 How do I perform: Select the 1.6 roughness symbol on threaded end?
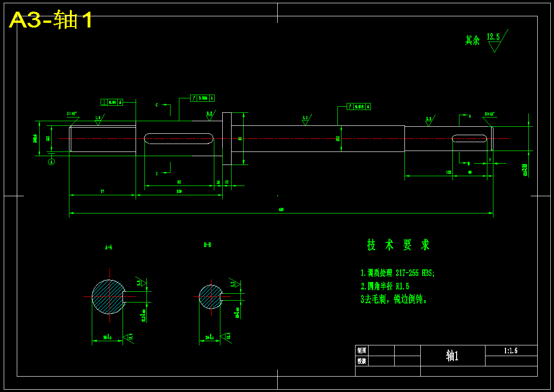(99, 119)
